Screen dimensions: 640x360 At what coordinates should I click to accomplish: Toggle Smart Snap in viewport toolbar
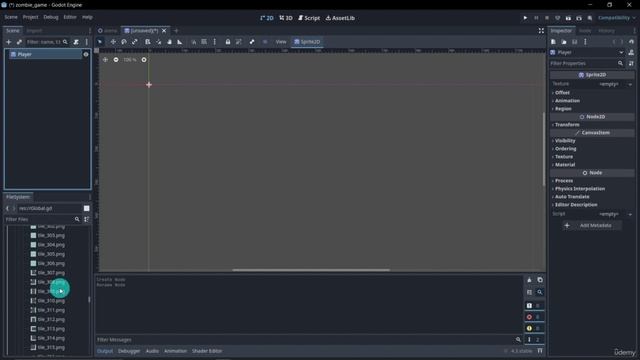[x=193, y=42]
